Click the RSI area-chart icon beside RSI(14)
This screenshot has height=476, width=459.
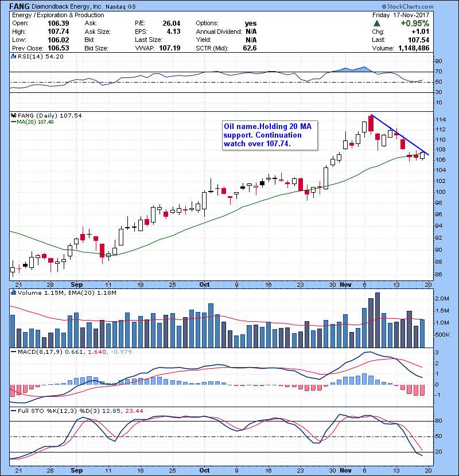pyautogui.click(x=13, y=56)
